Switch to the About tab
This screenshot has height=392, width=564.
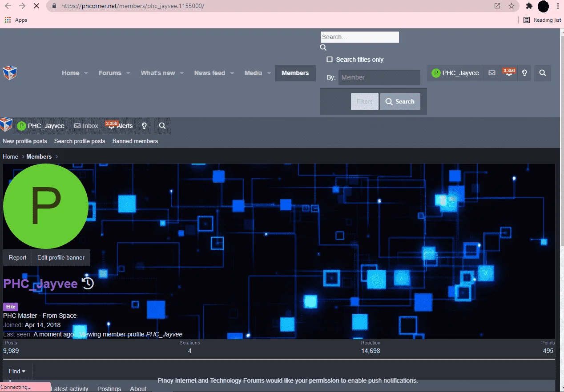pos(138,389)
